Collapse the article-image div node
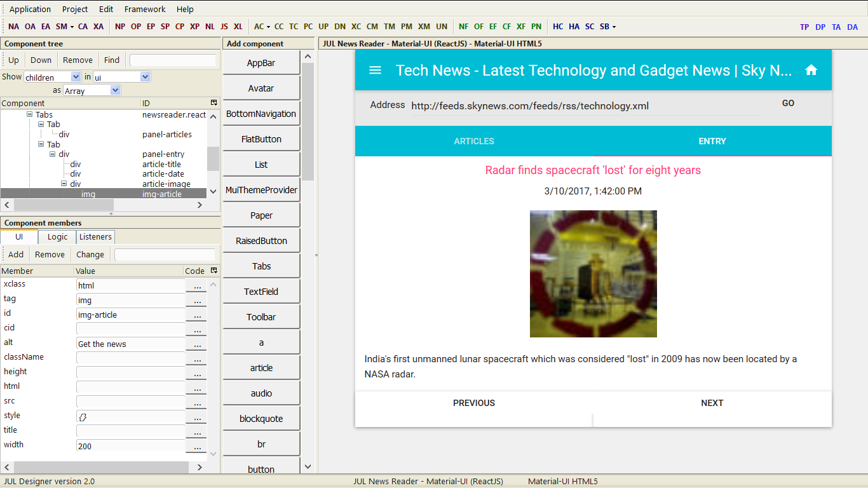The width and height of the screenshot is (868, 488). pos(64,184)
